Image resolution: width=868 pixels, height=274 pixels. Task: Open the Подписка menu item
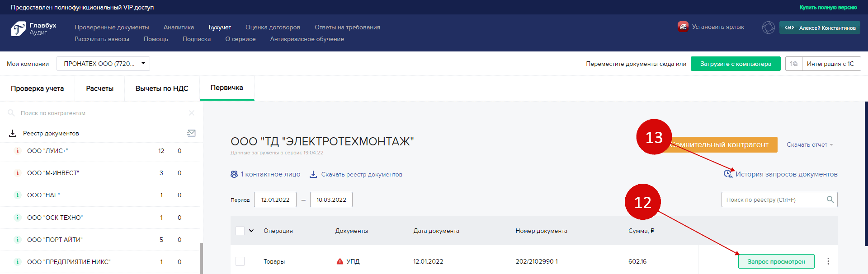tap(197, 39)
